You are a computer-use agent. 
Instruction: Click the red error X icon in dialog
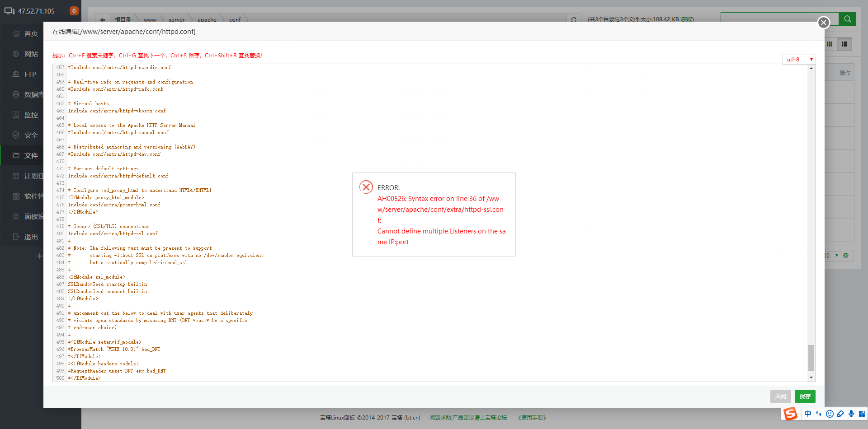366,187
